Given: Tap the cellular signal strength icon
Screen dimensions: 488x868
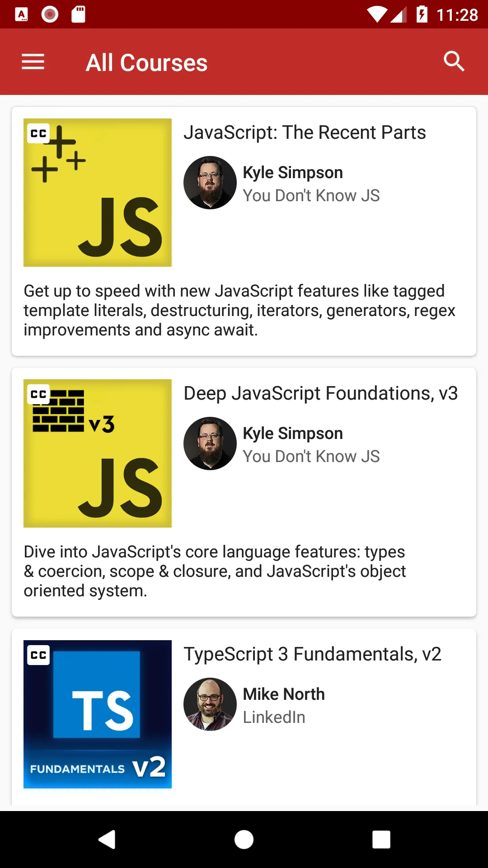Looking at the screenshot, I should [x=398, y=14].
